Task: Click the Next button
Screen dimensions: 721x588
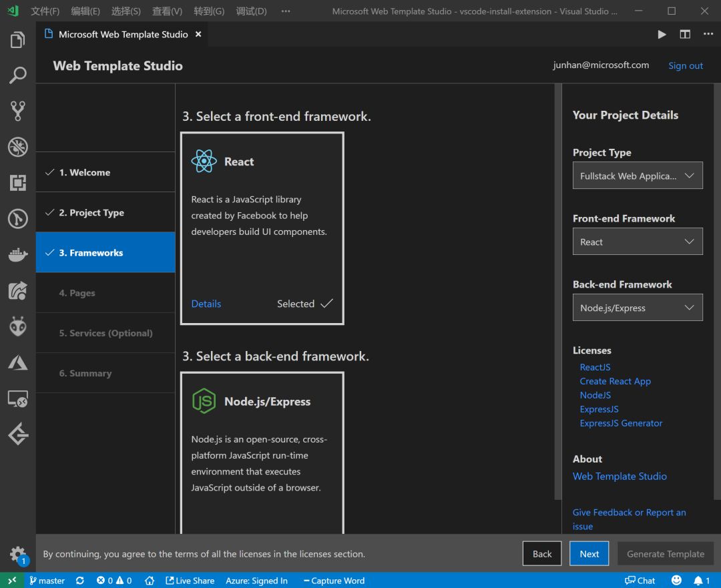Action: [x=589, y=553]
